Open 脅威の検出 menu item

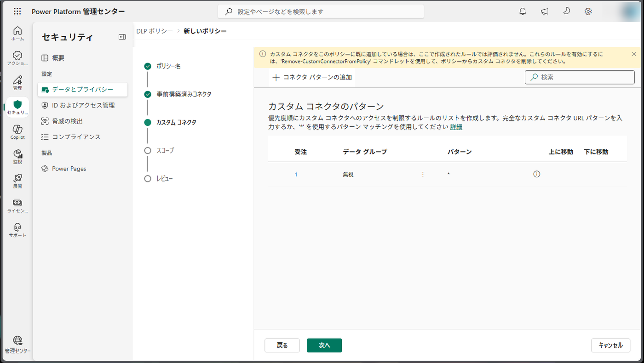pos(83,121)
